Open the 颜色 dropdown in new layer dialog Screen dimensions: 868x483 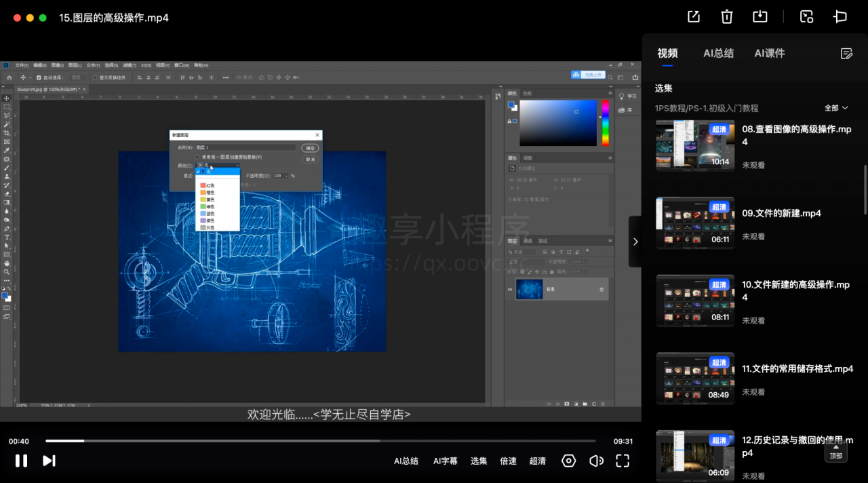(218, 165)
